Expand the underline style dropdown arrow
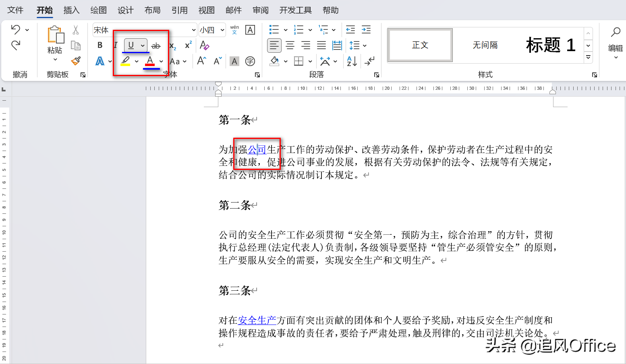Screen dimensions: 626x364 tap(143, 45)
